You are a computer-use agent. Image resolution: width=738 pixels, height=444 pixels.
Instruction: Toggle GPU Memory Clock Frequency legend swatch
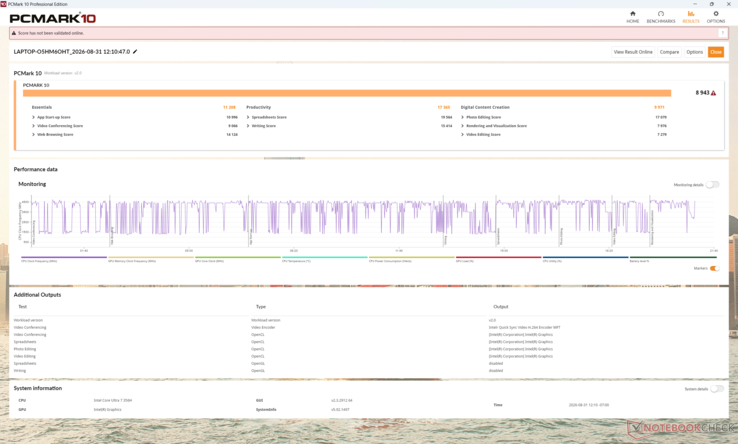(x=151, y=257)
